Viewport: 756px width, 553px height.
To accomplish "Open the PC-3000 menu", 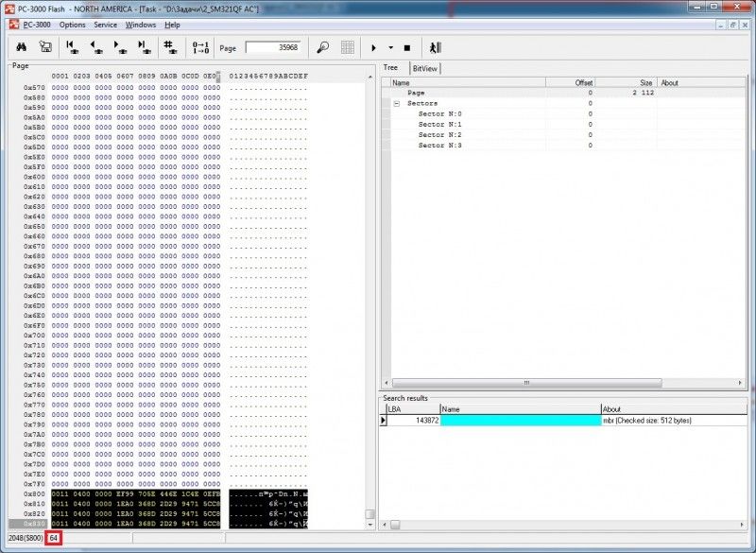I will (37, 25).
